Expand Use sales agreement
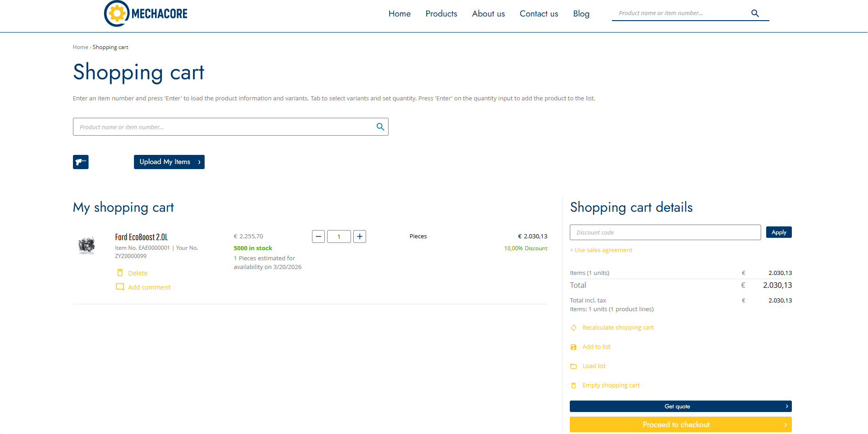Screen dimensions: 868x434 pos(601,250)
